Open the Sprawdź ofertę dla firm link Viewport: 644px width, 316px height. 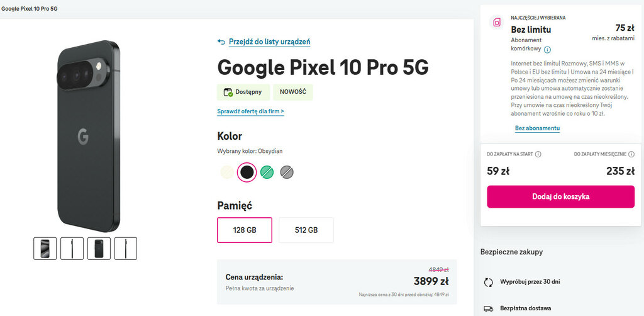[x=250, y=111]
